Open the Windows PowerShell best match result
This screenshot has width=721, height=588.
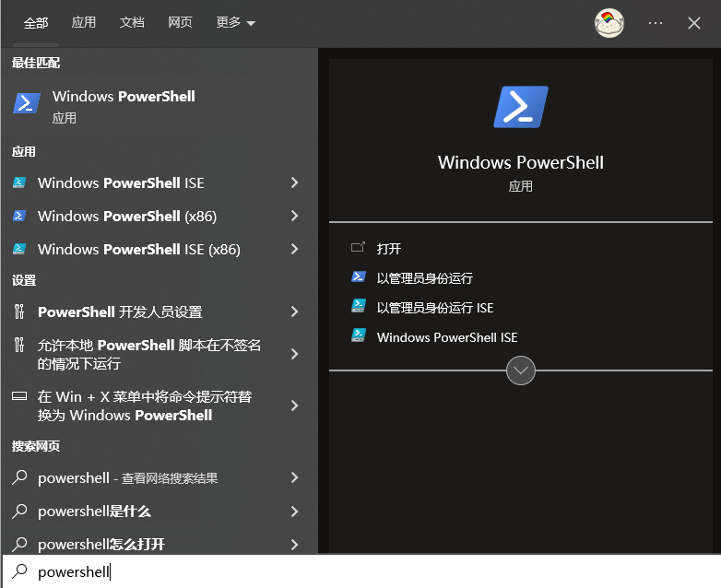(x=160, y=106)
